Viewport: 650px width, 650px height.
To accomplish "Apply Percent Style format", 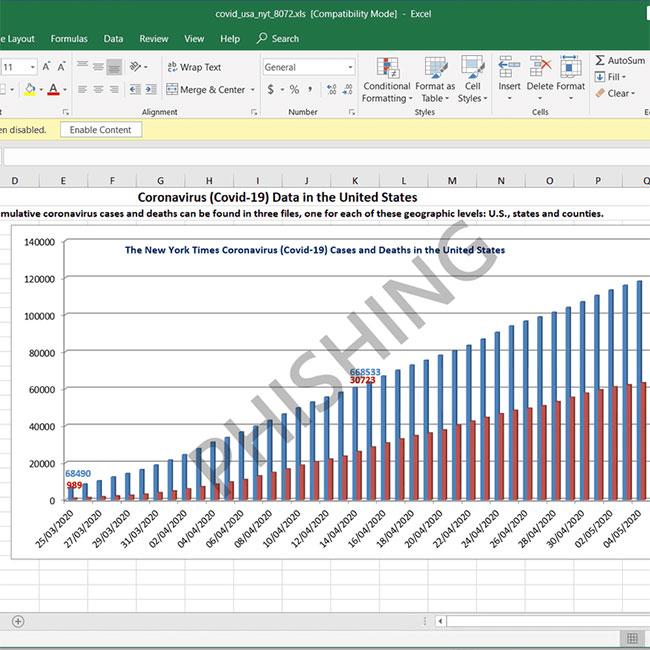I will click(x=294, y=89).
